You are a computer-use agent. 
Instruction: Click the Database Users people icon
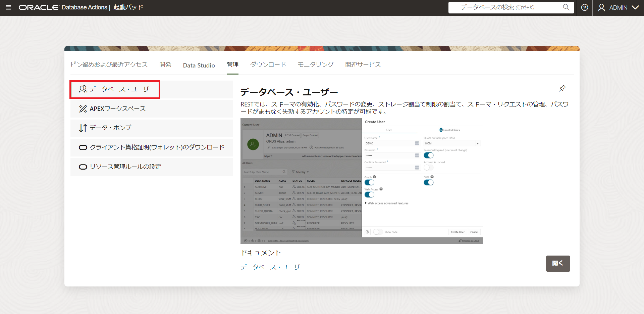point(83,89)
